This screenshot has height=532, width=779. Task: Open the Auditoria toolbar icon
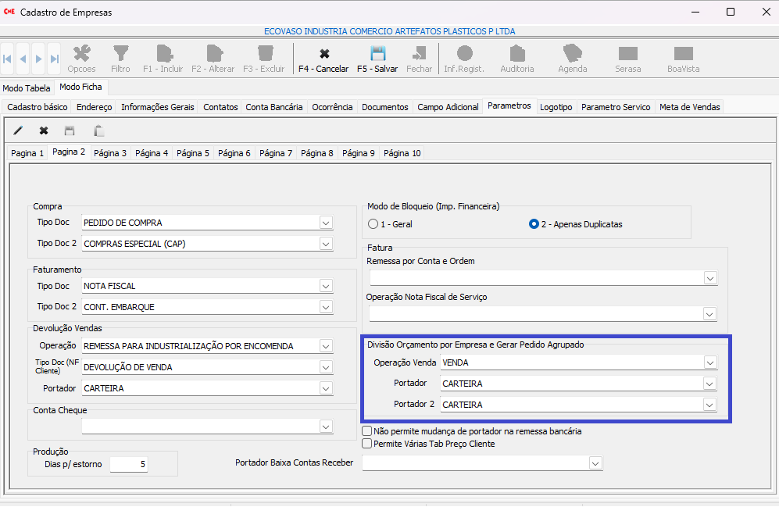(517, 55)
